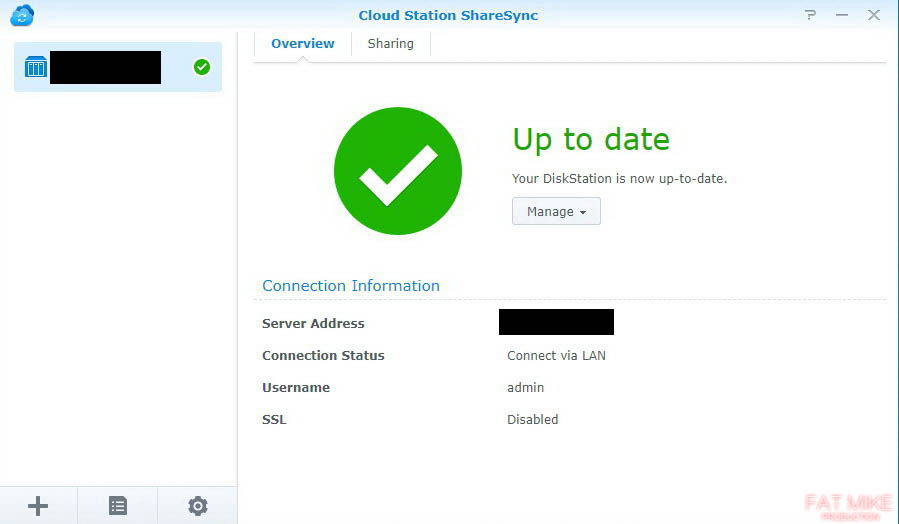
Task: Click the 'Connect via LAN' value
Action: point(556,355)
